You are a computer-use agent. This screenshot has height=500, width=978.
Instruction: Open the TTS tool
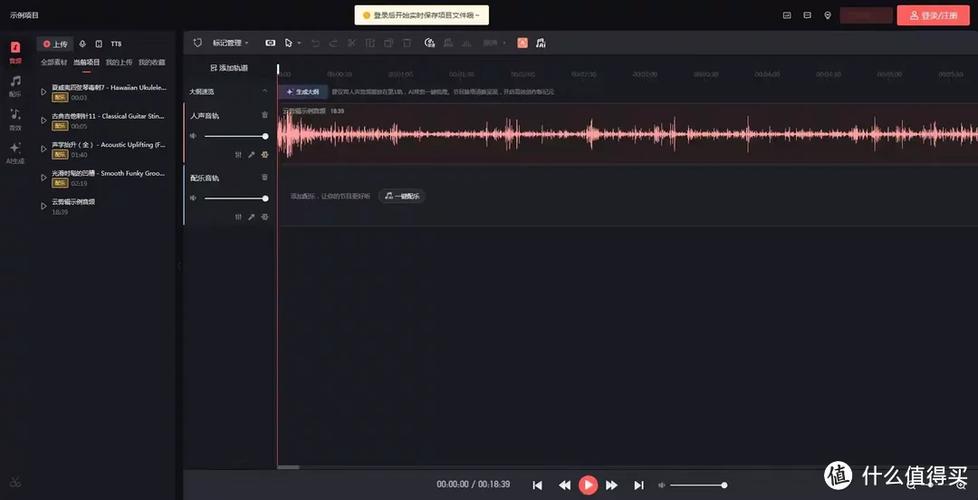[x=116, y=44]
